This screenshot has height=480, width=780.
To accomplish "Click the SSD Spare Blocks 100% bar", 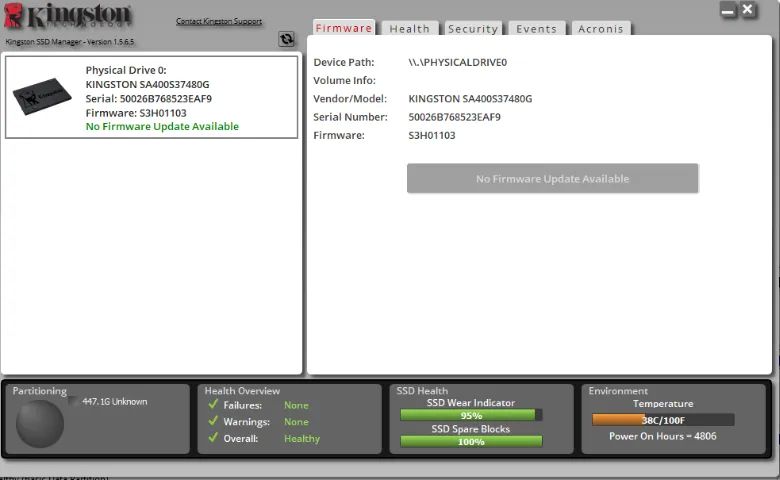I will (471, 441).
